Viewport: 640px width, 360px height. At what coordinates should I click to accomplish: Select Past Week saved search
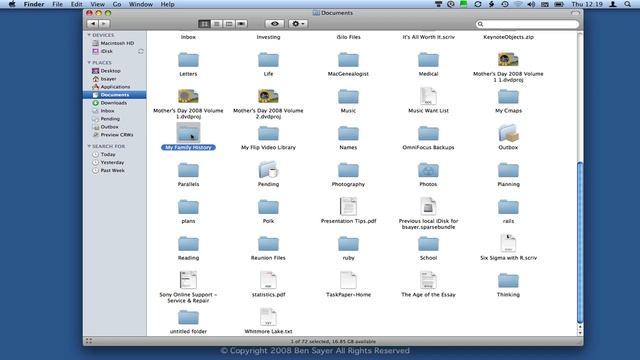pos(114,170)
